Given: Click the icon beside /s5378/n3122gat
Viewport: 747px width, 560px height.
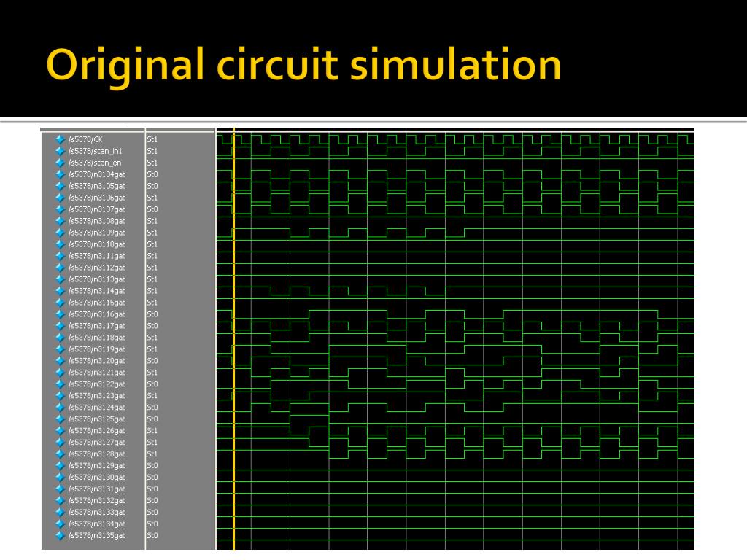Looking at the screenshot, I should (x=60, y=384).
